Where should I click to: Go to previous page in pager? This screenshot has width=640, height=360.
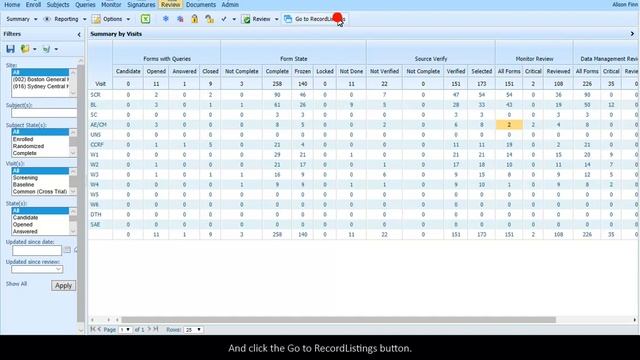click(x=99, y=329)
